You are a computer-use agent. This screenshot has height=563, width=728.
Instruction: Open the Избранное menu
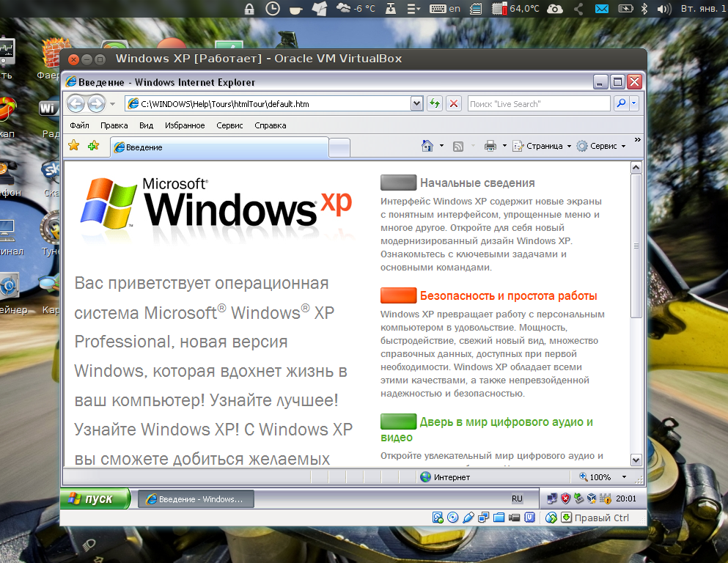(185, 125)
